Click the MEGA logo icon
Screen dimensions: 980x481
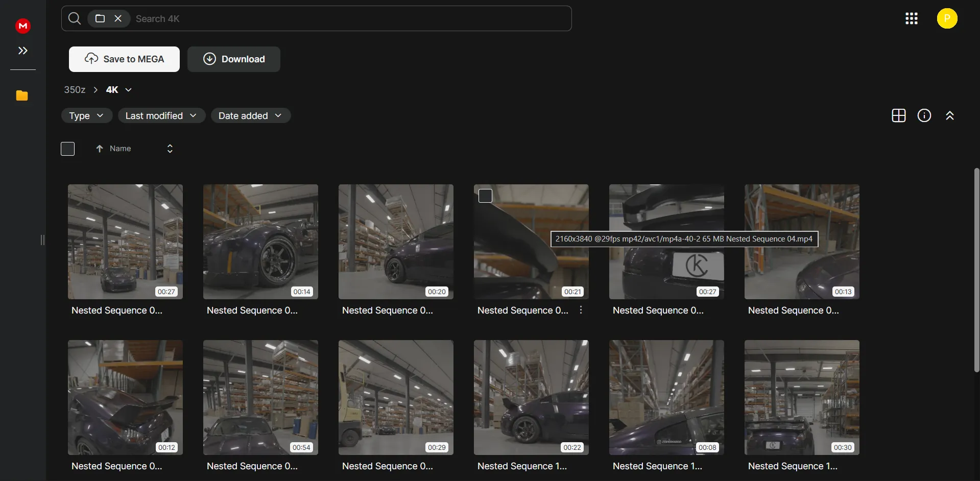coord(23,26)
